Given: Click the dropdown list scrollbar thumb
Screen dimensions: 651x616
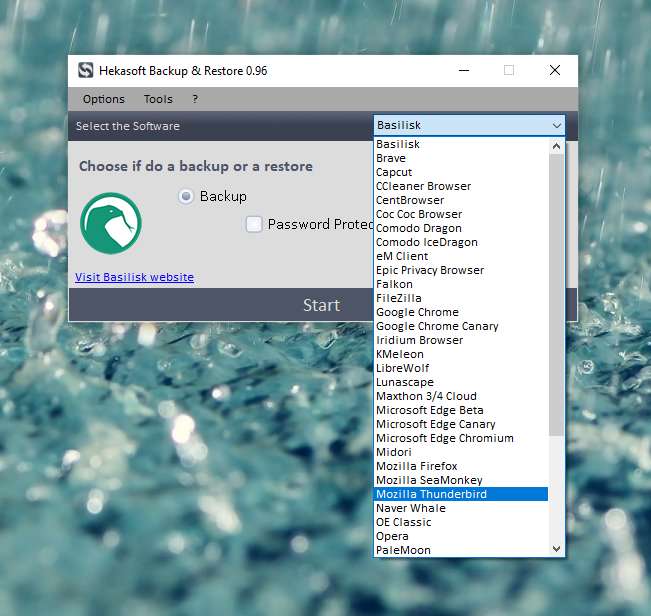Looking at the screenshot, I should pos(556,295).
